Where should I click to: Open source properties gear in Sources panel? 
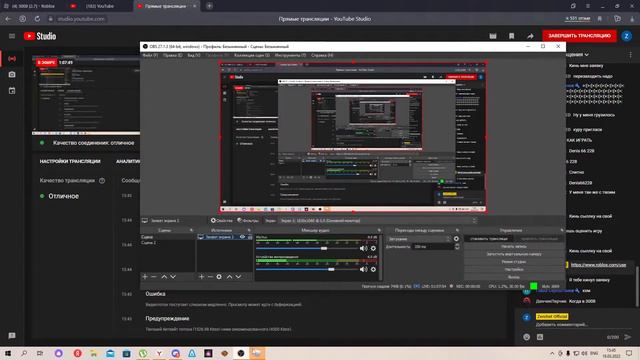(219, 277)
